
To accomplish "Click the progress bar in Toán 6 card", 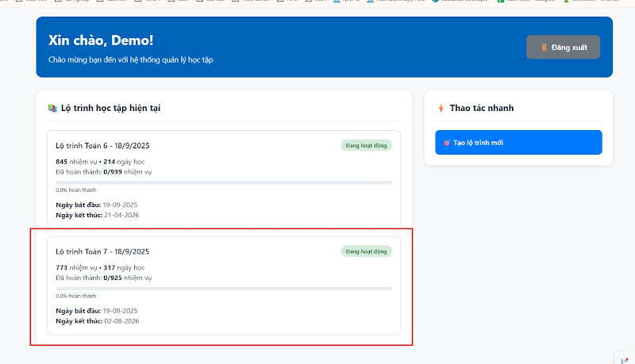I will coord(223,182).
